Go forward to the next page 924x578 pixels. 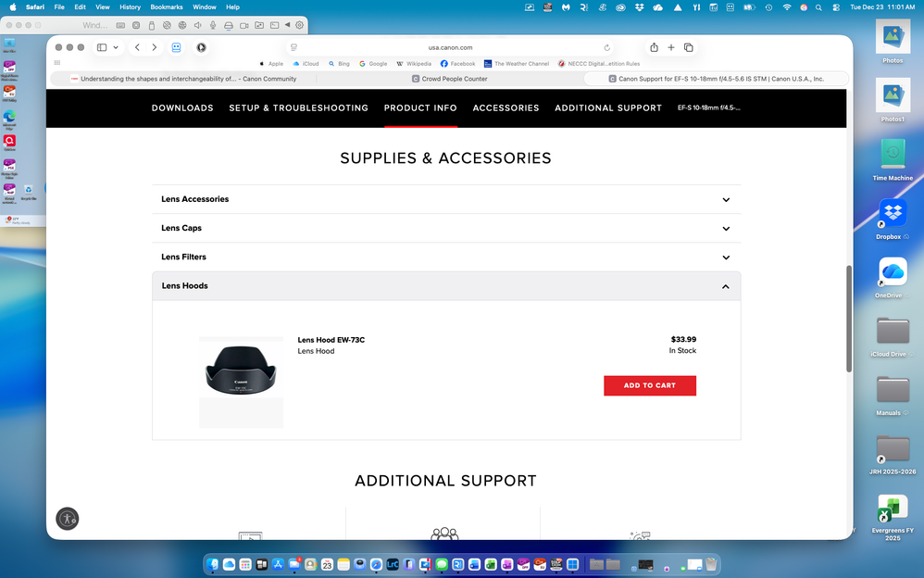click(x=155, y=47)
